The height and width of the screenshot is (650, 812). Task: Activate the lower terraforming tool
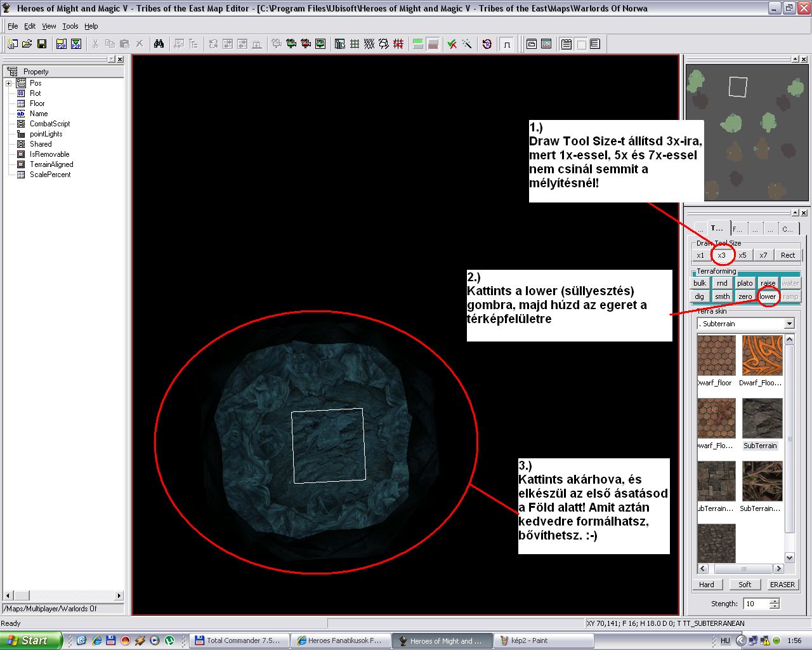pos(768,296)
